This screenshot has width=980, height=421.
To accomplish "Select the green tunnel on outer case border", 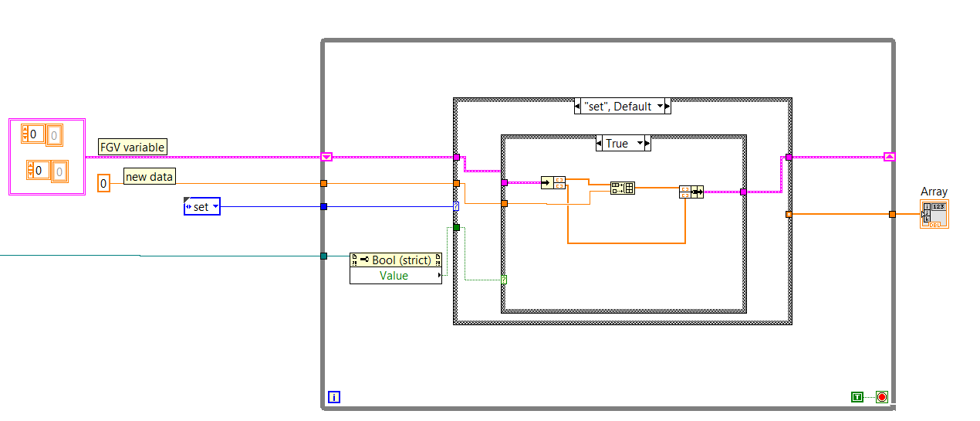I will (x=456, y=227).
